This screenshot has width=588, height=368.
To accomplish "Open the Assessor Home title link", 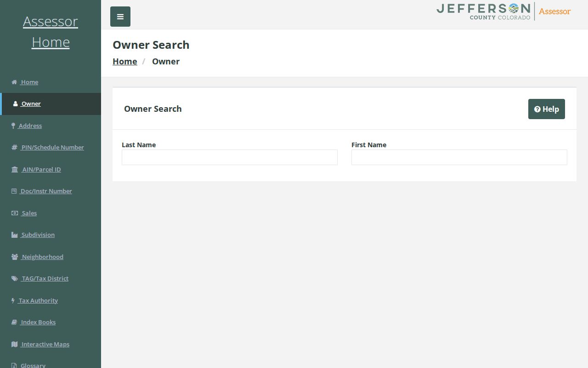I will point(51,32).
